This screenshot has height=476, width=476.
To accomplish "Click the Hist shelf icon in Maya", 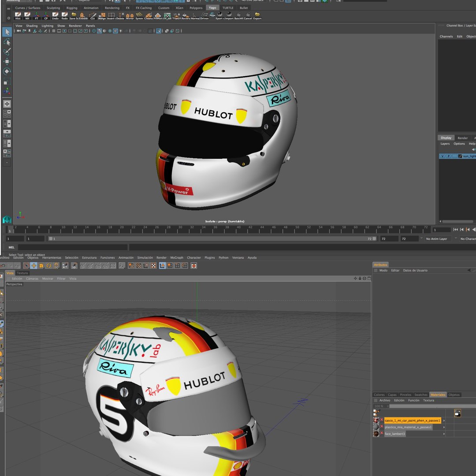I will (x=18, y=16).
